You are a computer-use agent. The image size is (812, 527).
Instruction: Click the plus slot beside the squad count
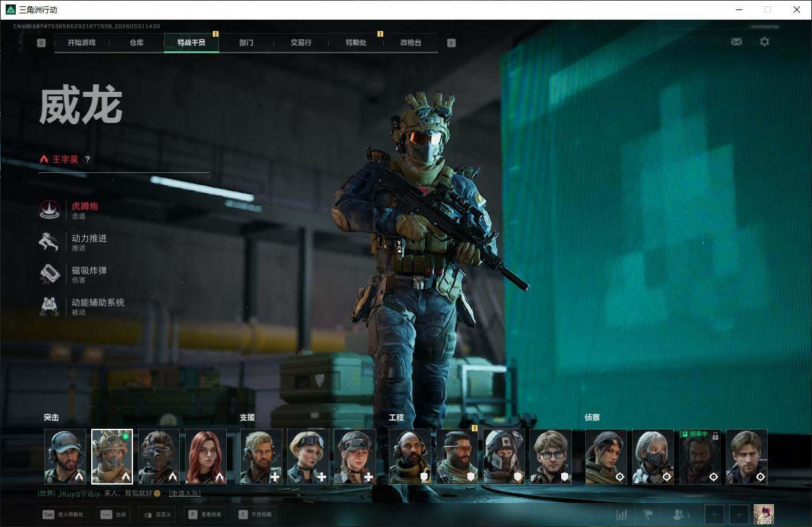click(x=714, y=514)
